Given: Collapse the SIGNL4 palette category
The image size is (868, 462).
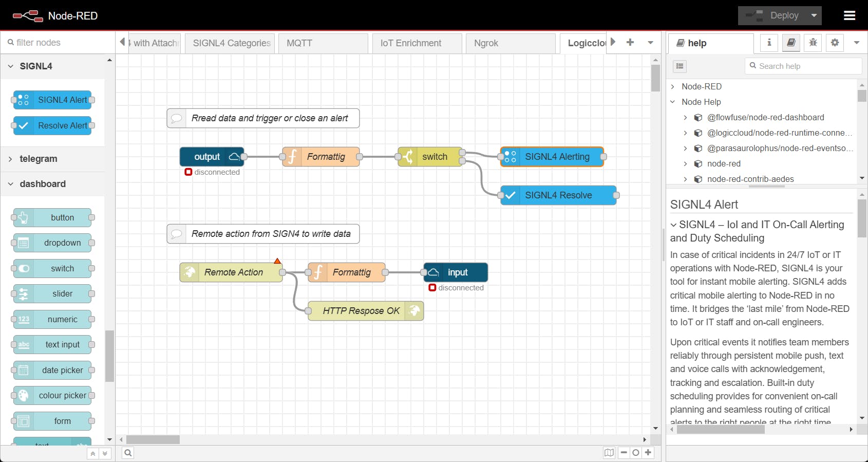Looking at the screenshot, I should (11, 66).
